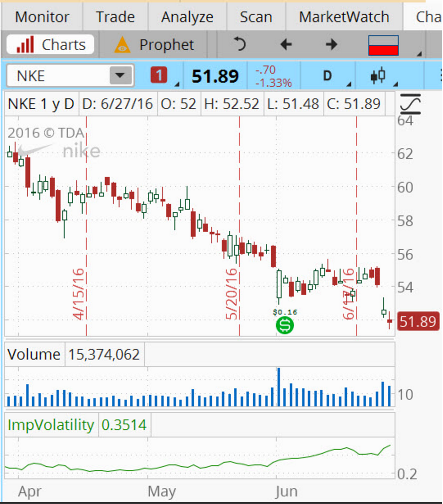Open the Analyze tab
443x504 pixels.
click(187, 17)
